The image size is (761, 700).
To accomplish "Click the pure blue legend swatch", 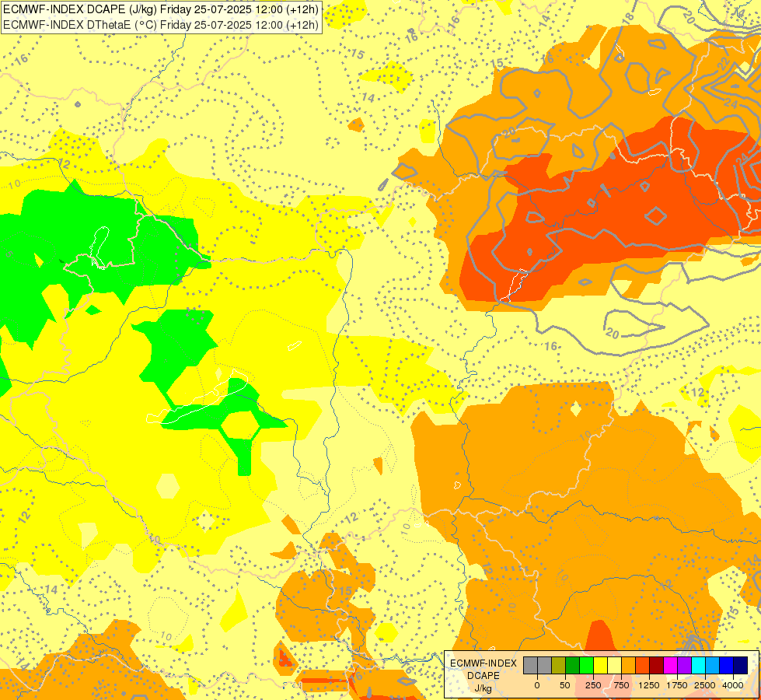I will coord(727,666).
